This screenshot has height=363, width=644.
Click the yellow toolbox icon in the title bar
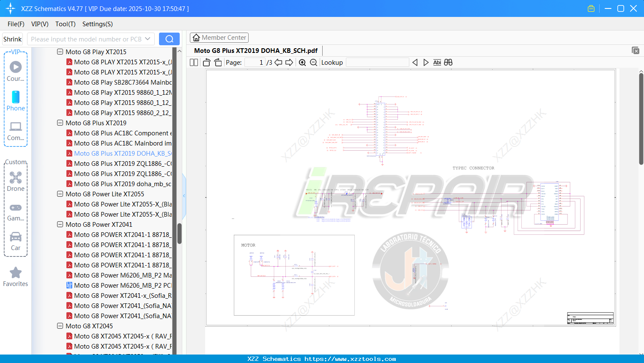591,8
